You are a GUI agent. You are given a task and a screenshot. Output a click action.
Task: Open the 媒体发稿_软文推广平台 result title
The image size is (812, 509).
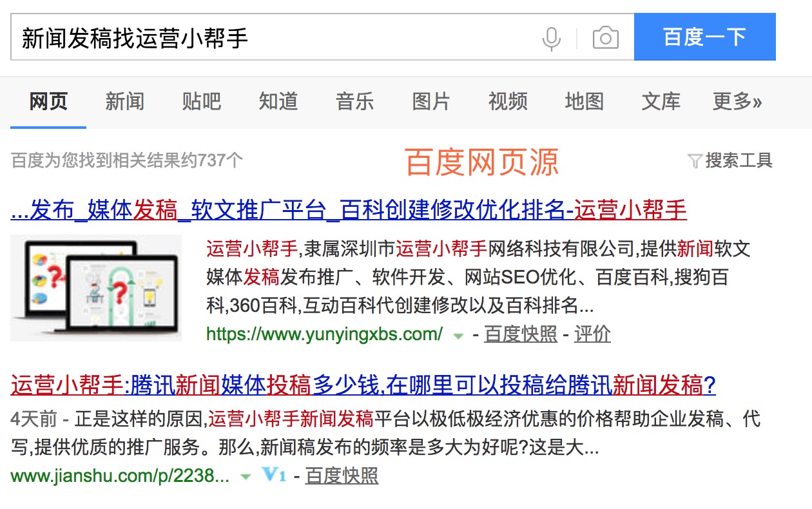[x=349, y=210]
